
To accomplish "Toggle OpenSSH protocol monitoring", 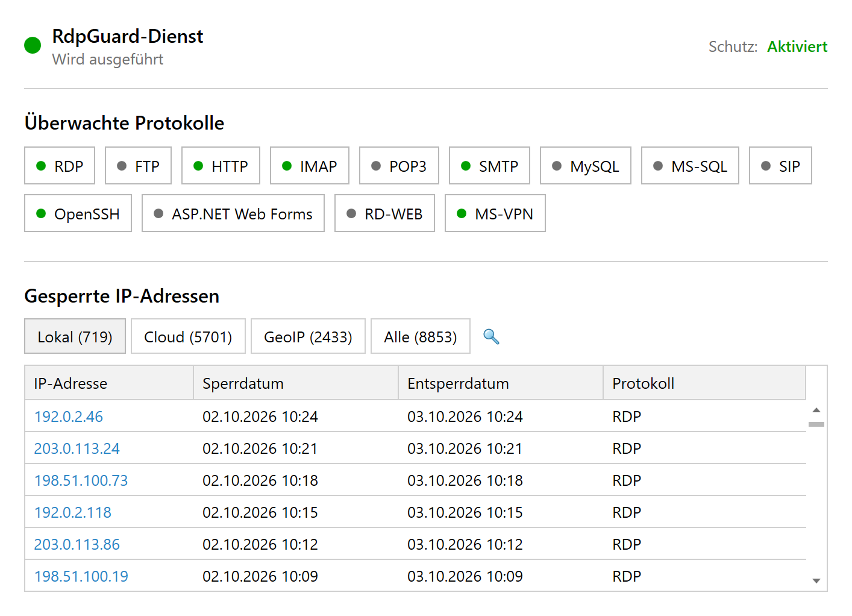I will pyautogui.click(x=78, y=213).
